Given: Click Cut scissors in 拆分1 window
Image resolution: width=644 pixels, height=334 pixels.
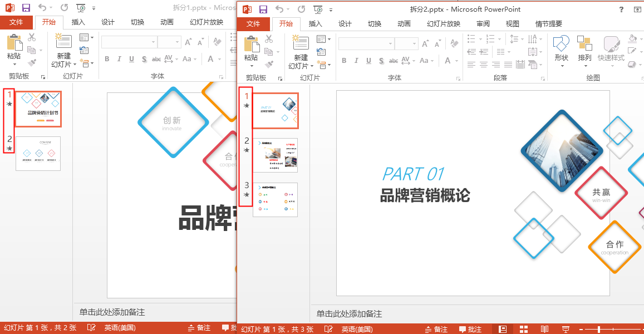Looking at the screenshot, I should 32,37.
